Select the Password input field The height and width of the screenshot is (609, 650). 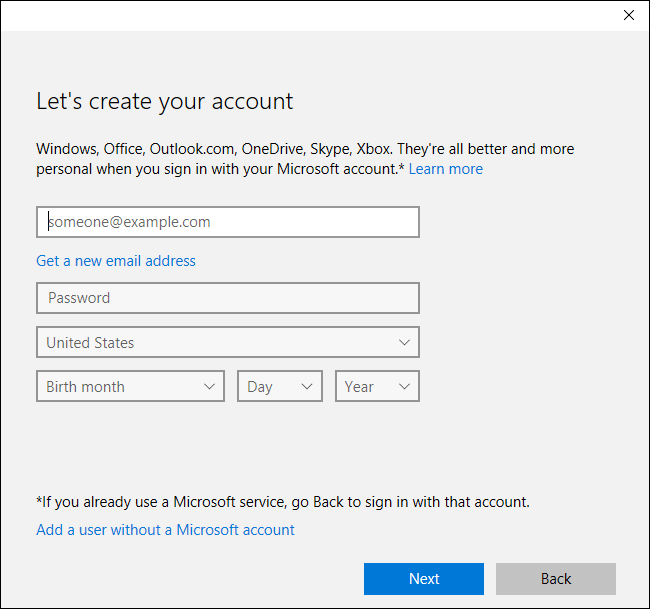point(228,298)
